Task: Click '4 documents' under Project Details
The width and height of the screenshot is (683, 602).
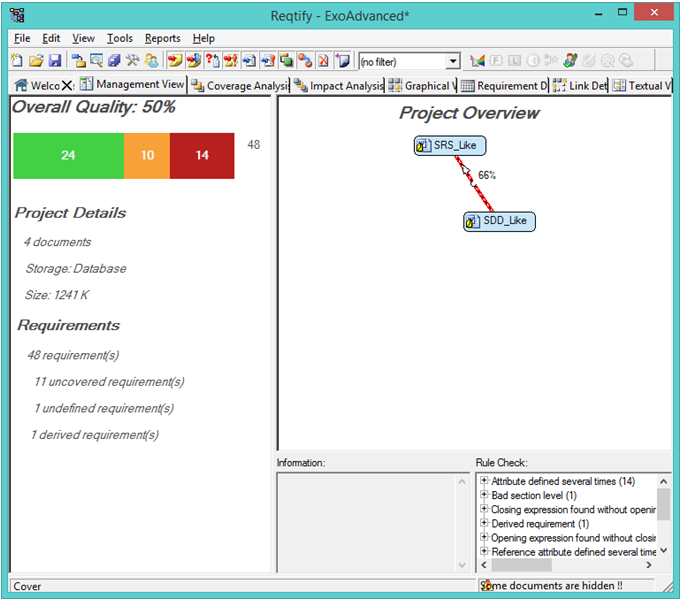Action: 57,242
